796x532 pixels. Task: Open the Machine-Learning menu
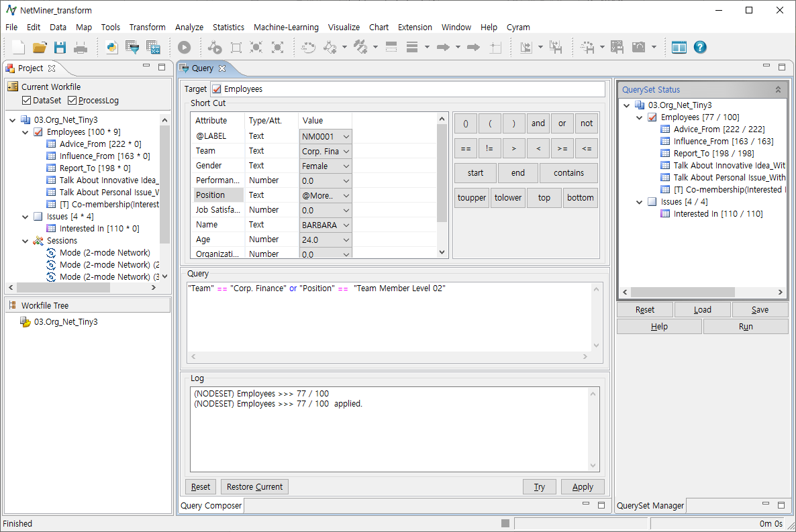coord(286,27)
